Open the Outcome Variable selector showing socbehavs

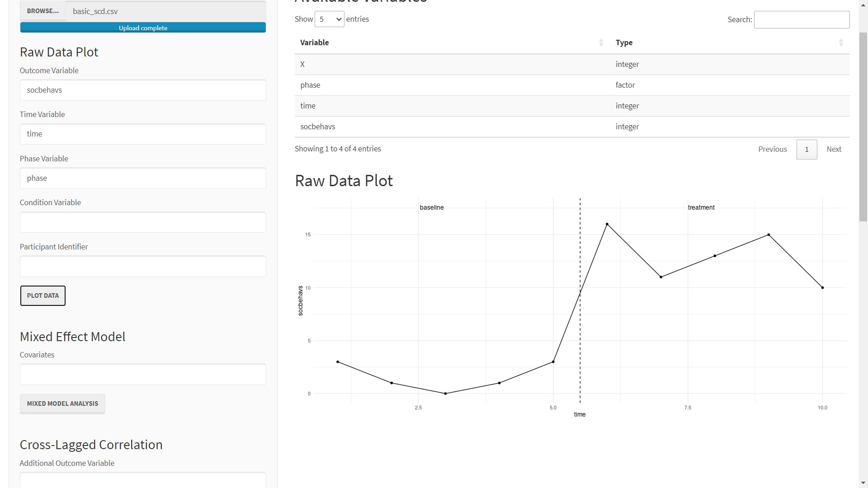coord(143,90)
